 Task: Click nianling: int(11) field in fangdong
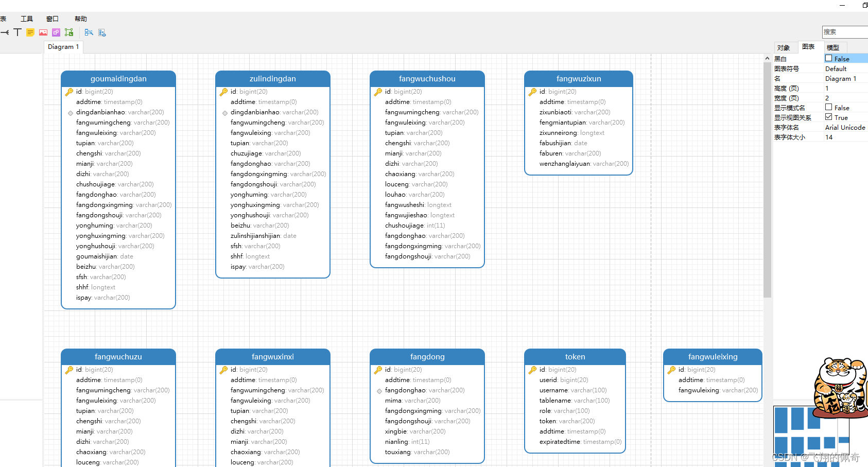[407, 442]
